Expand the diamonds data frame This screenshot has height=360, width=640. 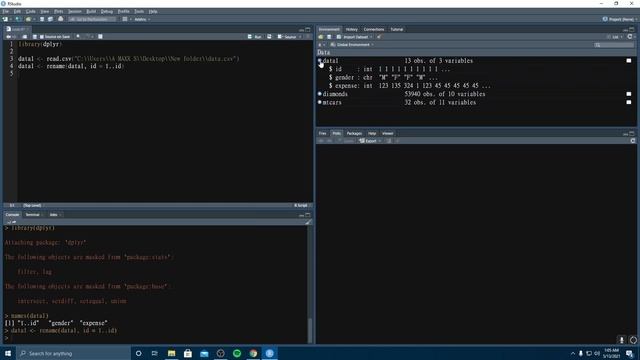[x=320, y=94]
